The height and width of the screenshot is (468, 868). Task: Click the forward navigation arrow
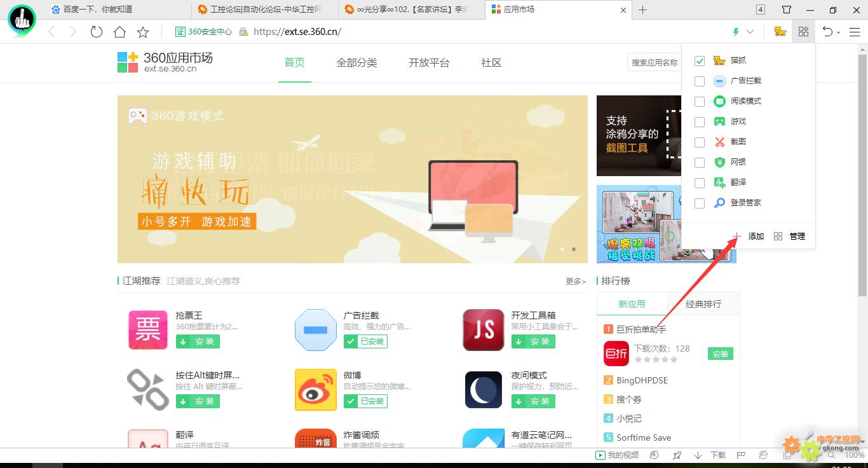73,32
